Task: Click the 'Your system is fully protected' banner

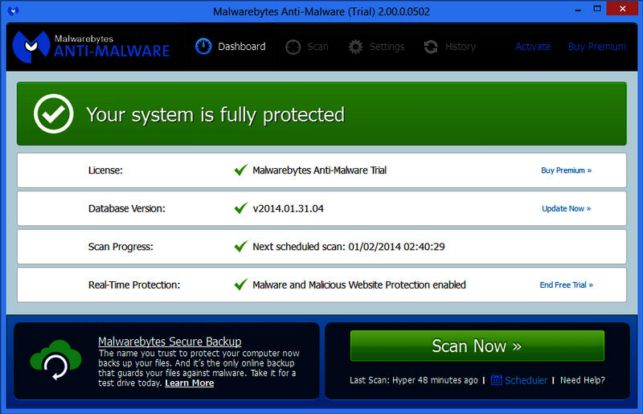Action: [322, 114]
